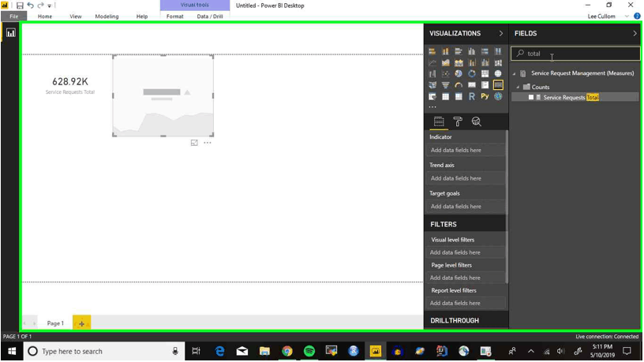Click the Trend axis Add data fields well
This screenshot has height=362, width=644.
pyautogui.click(x=466, y=178)
